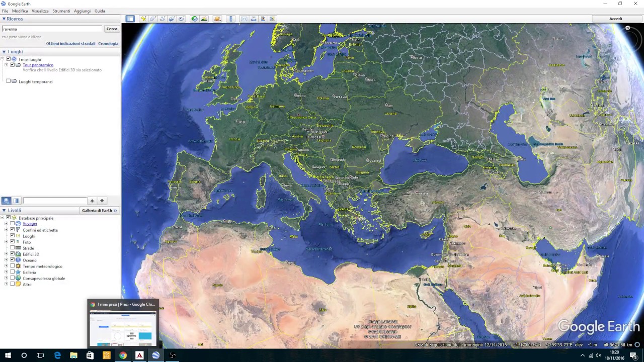The image size is (644, 362).
Task: Uncheck the Confini ed etichette checkbox
Action: (13, 230)
